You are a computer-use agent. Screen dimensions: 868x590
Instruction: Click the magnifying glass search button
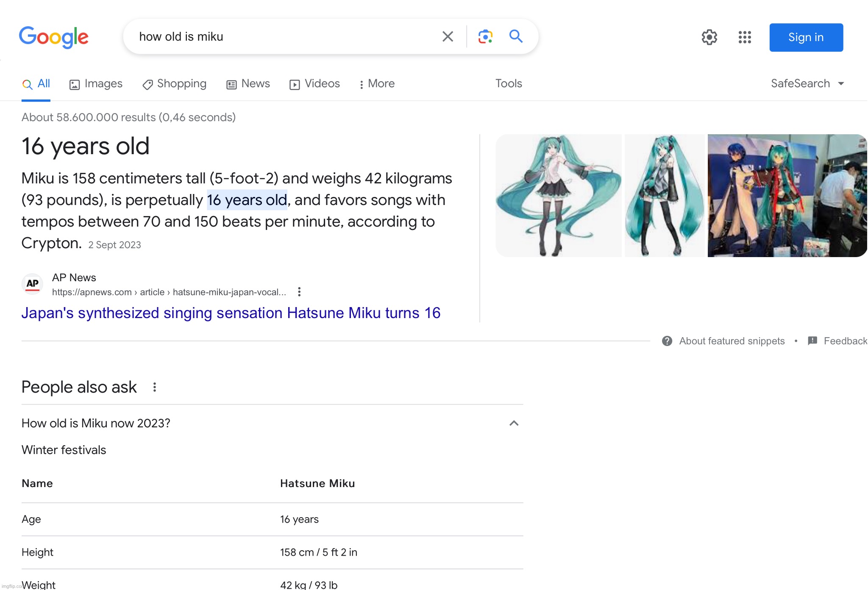click(516, 36)
